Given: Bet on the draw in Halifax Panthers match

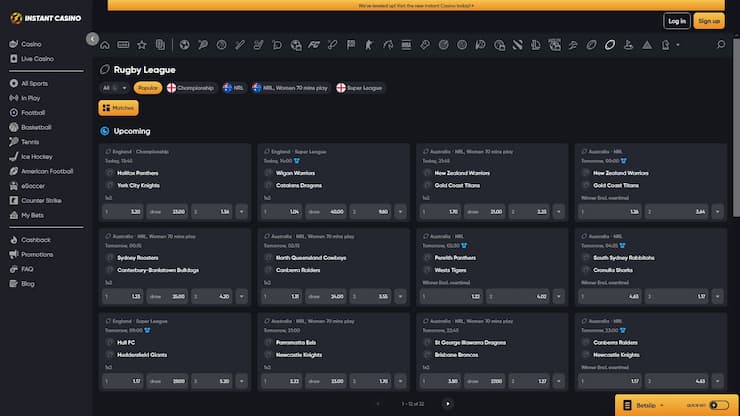Looking at the screenshot, I should pyautogui.click(x=168, y=212).
